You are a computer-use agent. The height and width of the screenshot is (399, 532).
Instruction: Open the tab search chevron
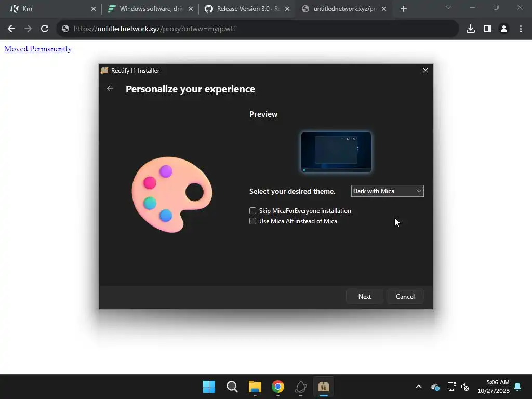[x=448, y=7]
